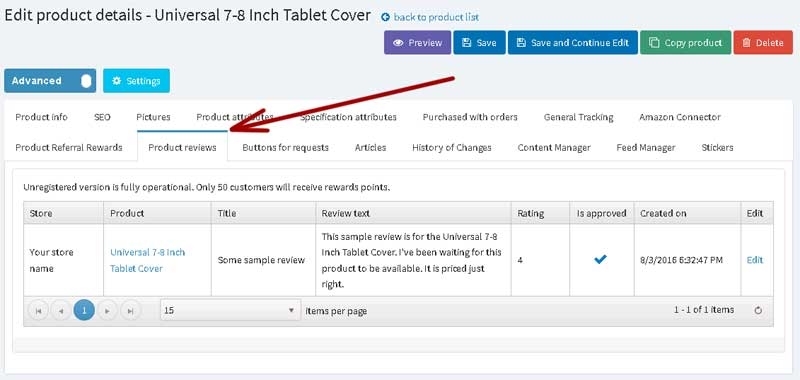This screenshot has width=800, height=380.
Task: Delete the product
Action: tap(763, 43)
